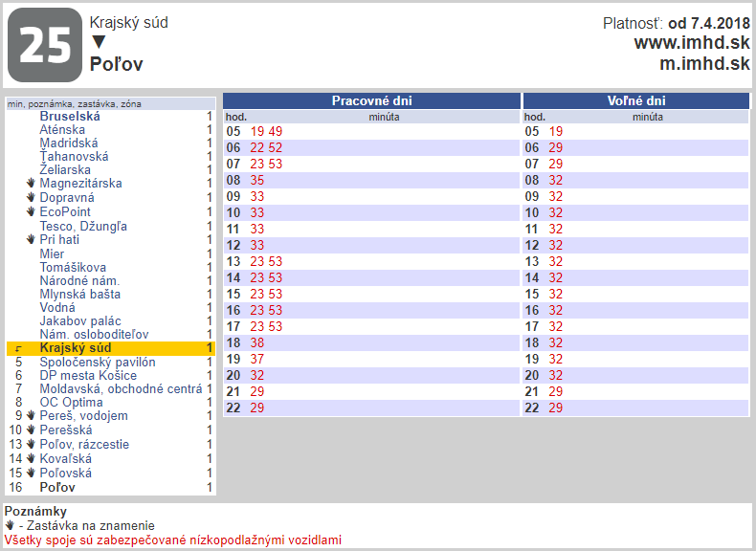Image resolution: width=756 pixels, height=551 pixels.
Task: Click the direction arrow below Krajský súd
Action: tap(98, 42)
